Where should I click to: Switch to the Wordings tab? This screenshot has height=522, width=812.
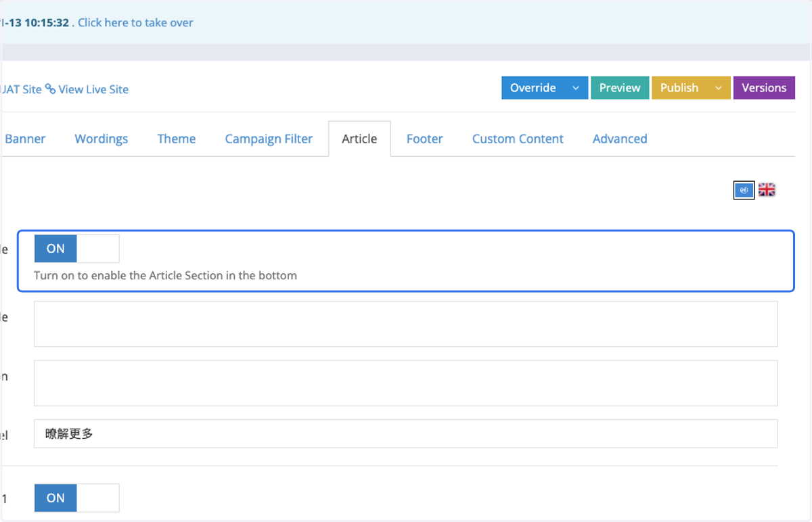pyautogui.click(x=101, y=139)
